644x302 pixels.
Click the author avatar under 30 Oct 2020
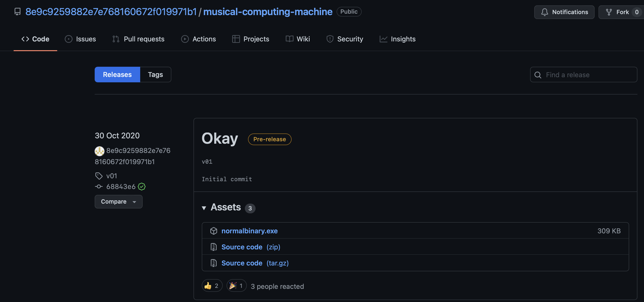(100, 151)
